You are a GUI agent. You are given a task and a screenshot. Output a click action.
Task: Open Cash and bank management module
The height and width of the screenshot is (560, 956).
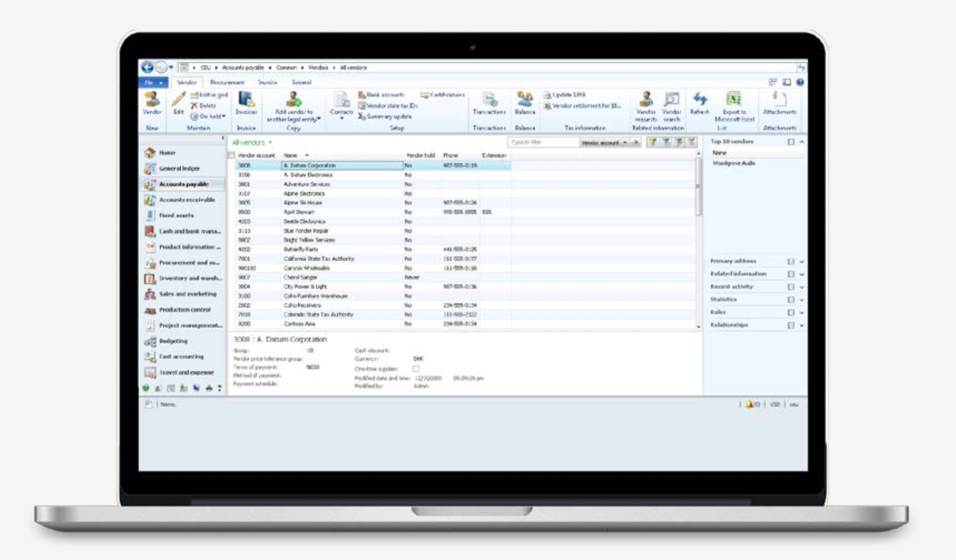(x=182, y=231)
